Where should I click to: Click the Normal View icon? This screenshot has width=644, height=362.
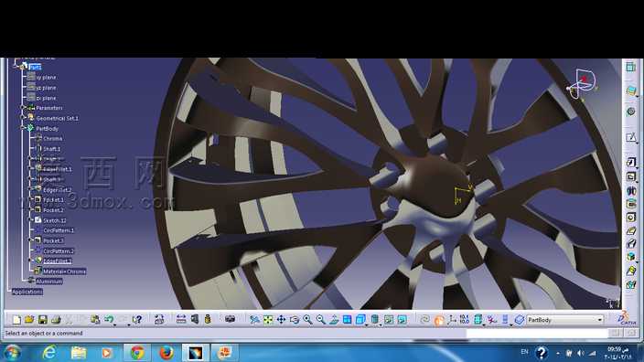click(334, 320)
